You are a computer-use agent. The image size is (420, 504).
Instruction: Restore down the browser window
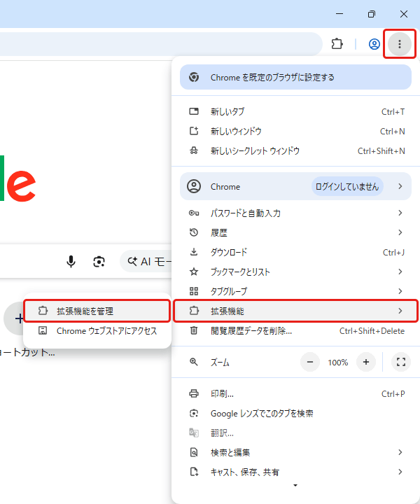coord(372,14)
